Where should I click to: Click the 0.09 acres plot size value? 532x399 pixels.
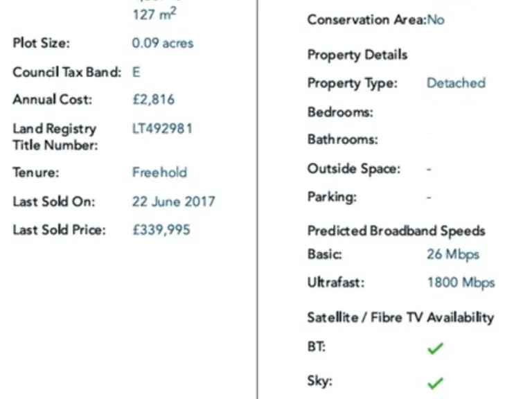(x=163, y=43)
